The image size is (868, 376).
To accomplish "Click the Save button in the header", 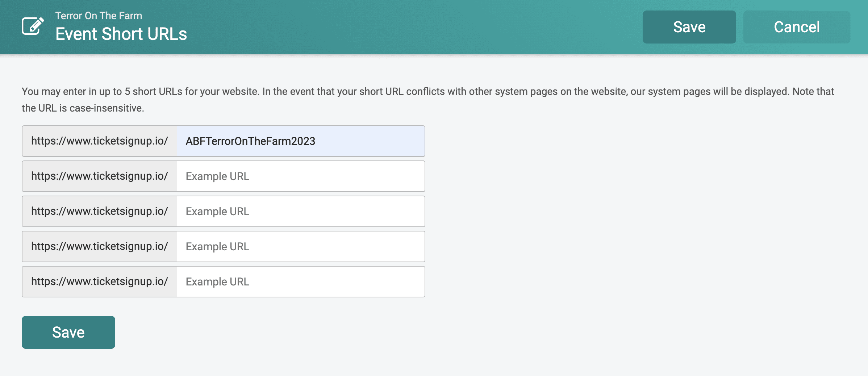I will [x=689, y=27].
